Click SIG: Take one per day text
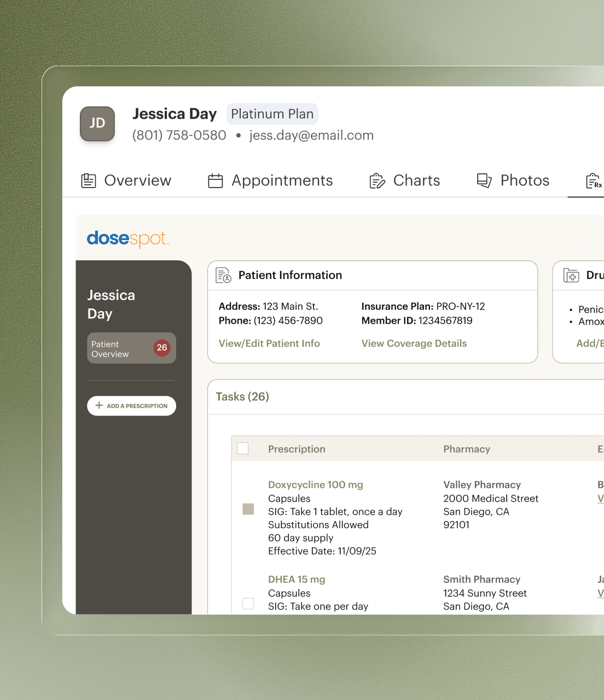This screenshot has width=604, height=700. 318,606
